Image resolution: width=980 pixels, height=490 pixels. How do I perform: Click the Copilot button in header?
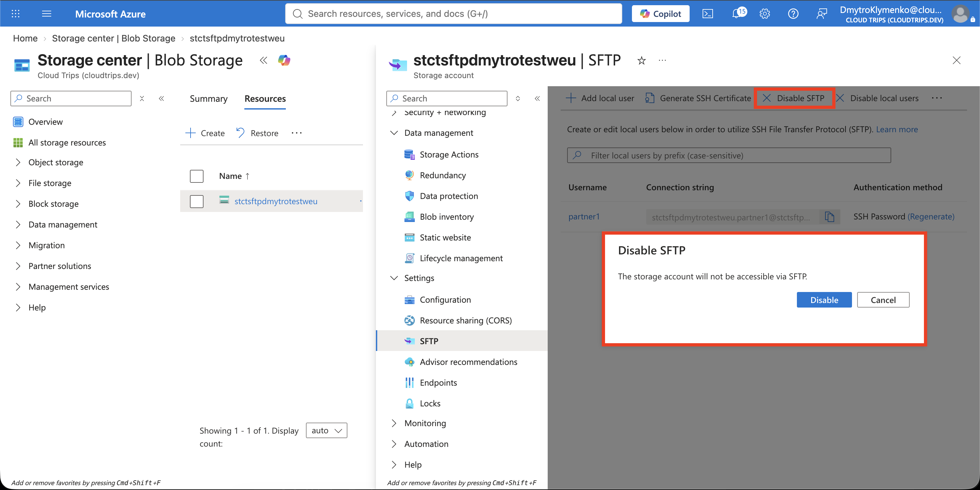pyautogui.click(x=660, y=14)
